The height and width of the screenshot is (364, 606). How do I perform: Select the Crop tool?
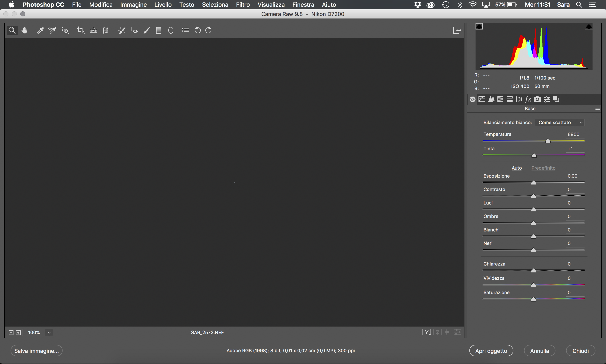[x=81, y=31]
